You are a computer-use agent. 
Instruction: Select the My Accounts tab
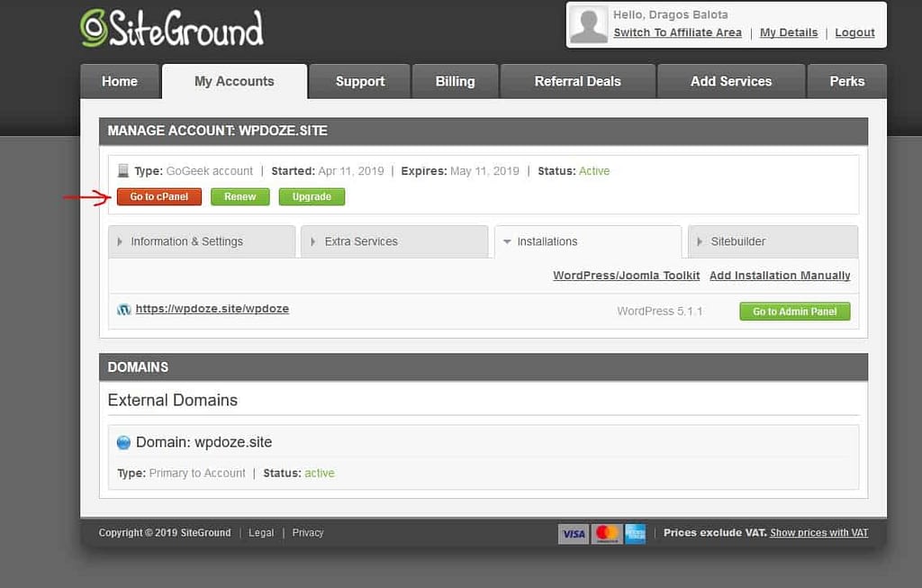pos(234,81)
